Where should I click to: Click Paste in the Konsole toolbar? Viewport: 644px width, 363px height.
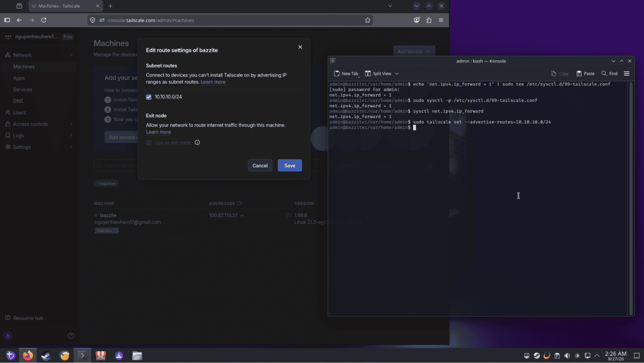pos(585,74)
